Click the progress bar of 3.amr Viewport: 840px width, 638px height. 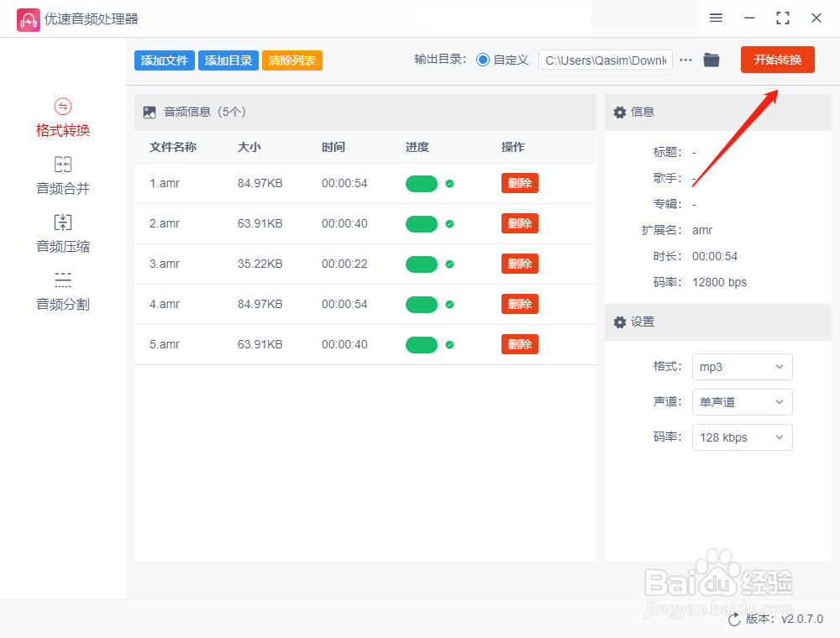point(422,263)
